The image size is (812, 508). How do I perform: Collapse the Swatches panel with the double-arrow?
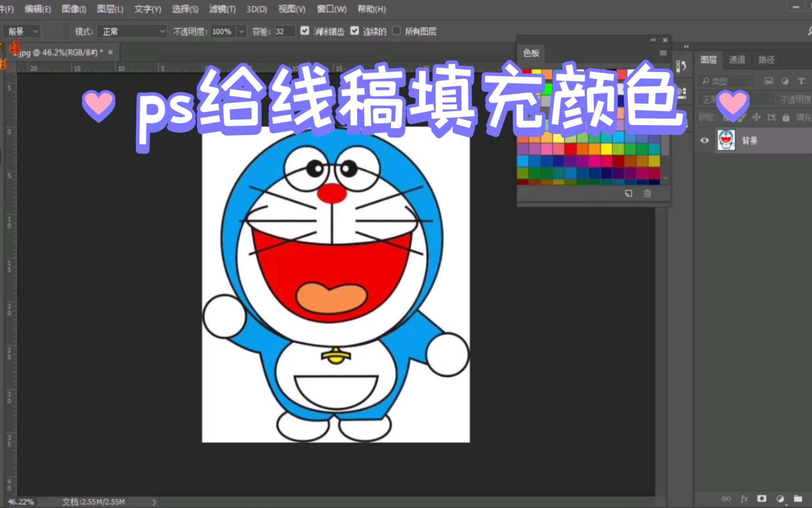click(x=653, y=40)
